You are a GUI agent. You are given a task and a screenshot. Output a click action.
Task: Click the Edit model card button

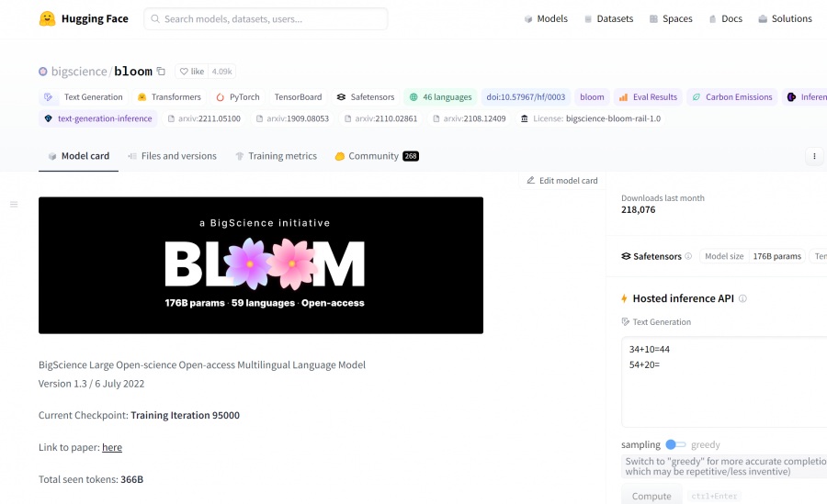[562, 180]
